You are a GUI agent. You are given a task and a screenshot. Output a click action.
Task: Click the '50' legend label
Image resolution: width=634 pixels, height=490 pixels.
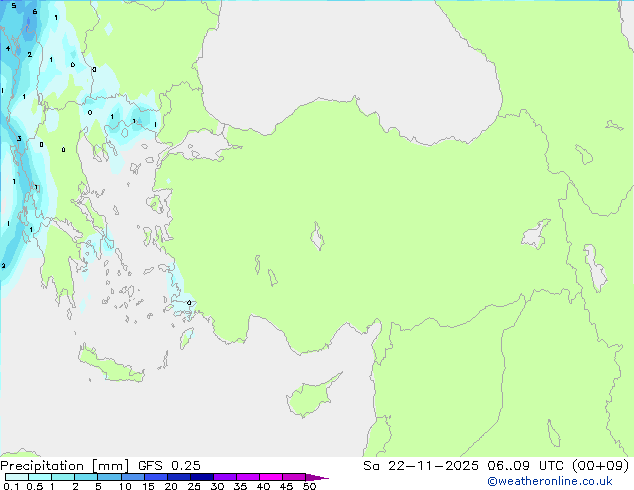pyautogui.click(x=309, y=486)
